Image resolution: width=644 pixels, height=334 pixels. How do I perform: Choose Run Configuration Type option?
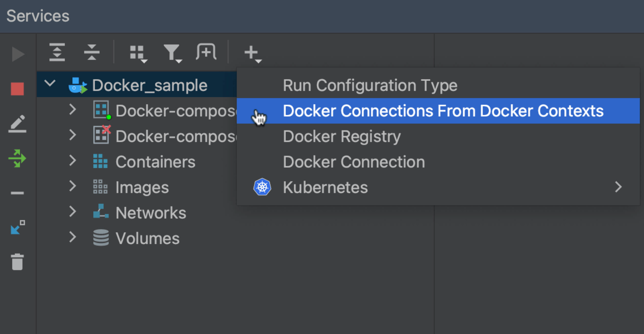click(x=370, y=85)
